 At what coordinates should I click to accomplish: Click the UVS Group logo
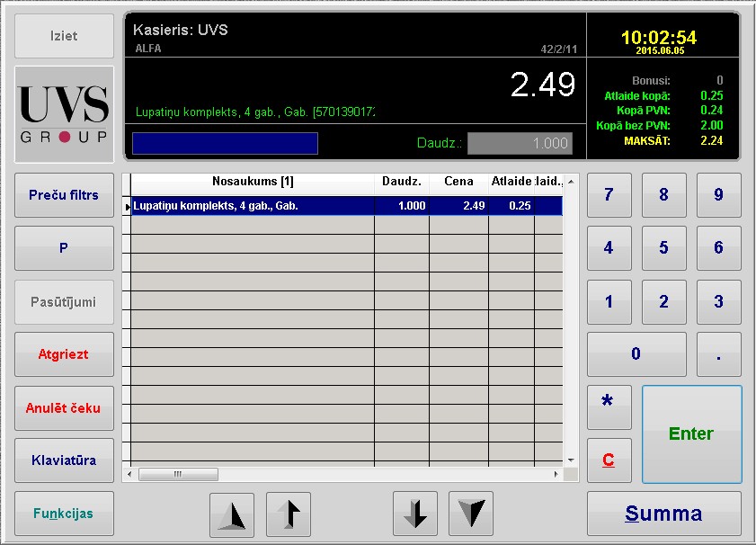pos(64,115)
